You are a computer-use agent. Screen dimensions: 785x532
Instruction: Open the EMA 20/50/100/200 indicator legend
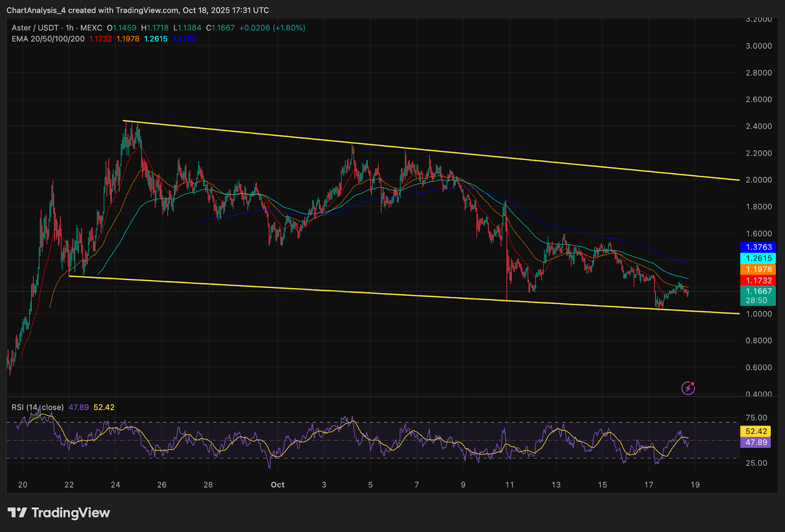point(48,39)
